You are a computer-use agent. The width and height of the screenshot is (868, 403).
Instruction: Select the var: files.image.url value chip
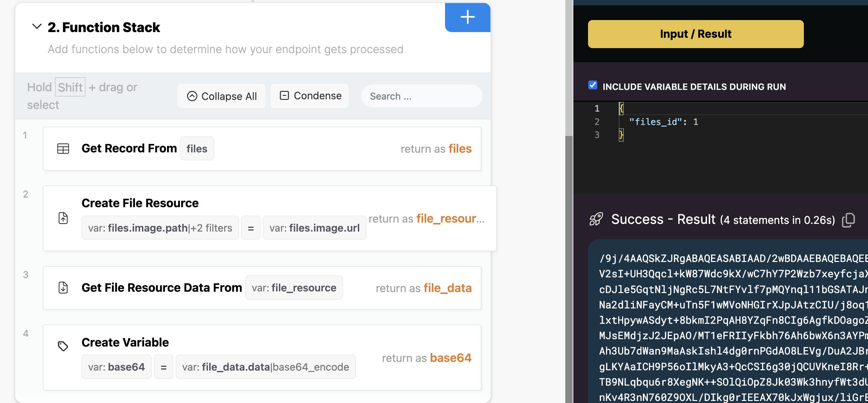(314, 228)
